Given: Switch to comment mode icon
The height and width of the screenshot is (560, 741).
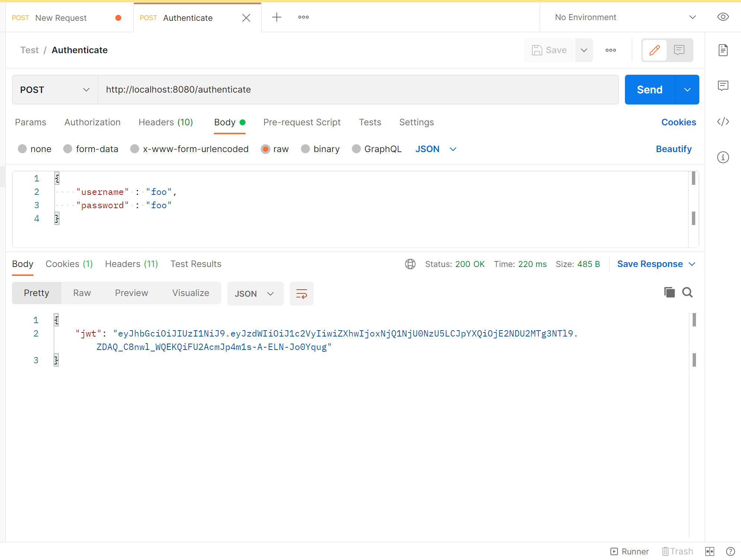Looking at the screenshot, I should 679,50.
